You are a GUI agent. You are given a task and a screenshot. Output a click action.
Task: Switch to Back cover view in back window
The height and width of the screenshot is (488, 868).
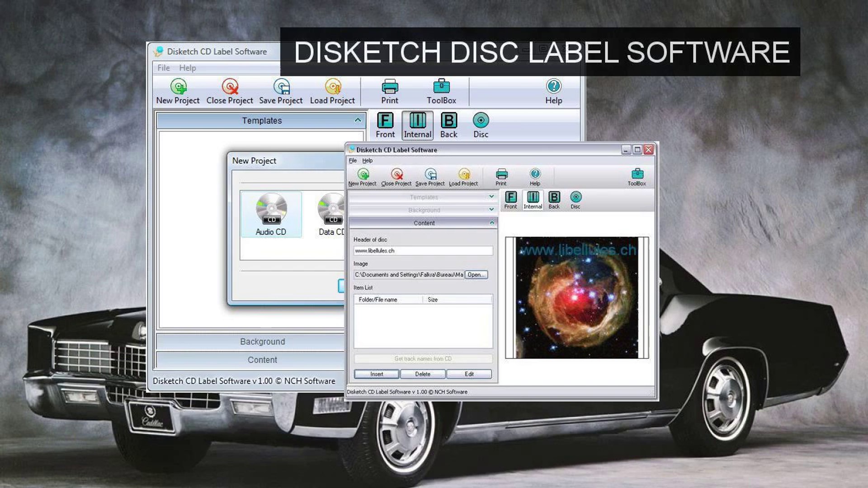tap(448, 121)
